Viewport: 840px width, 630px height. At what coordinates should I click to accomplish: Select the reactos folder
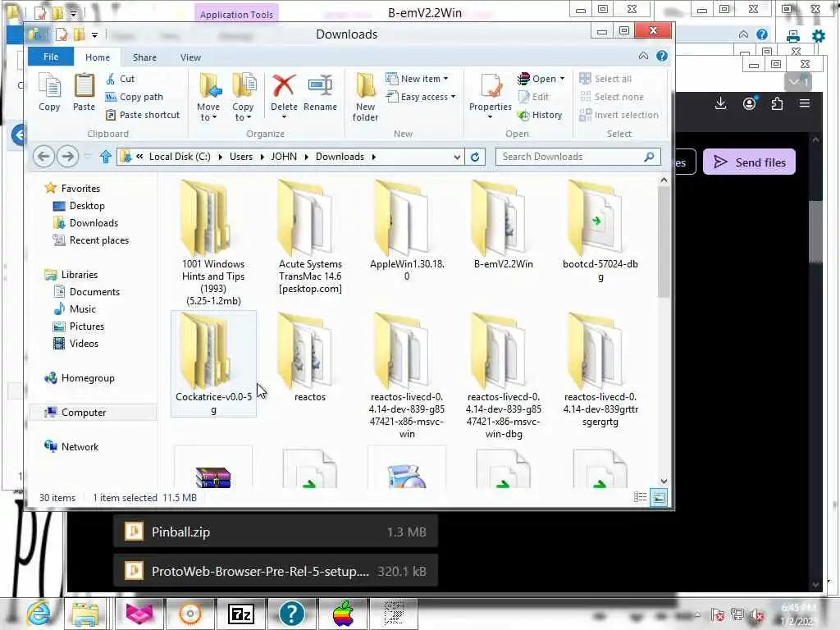(310, 358)
